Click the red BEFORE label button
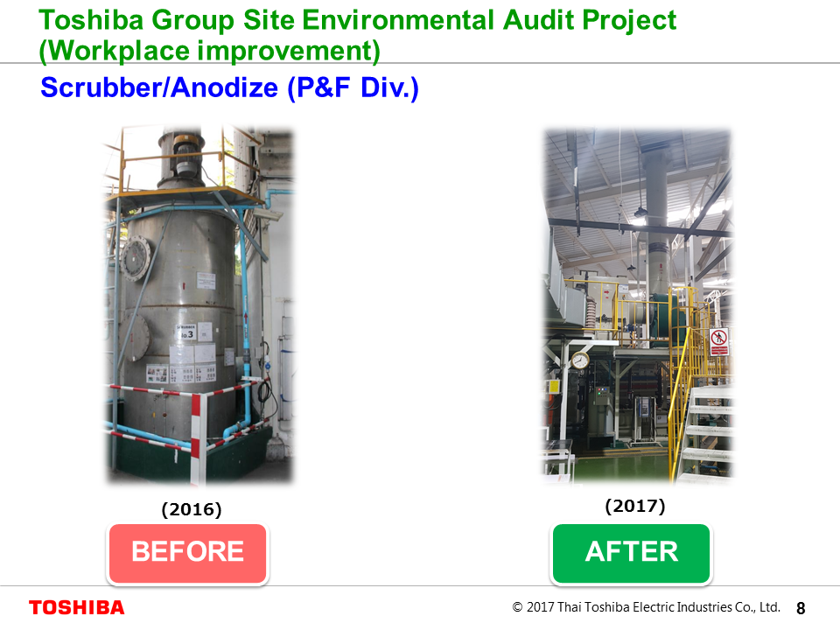840x630 pixels. pyautogui.click(x=187, y=553)
